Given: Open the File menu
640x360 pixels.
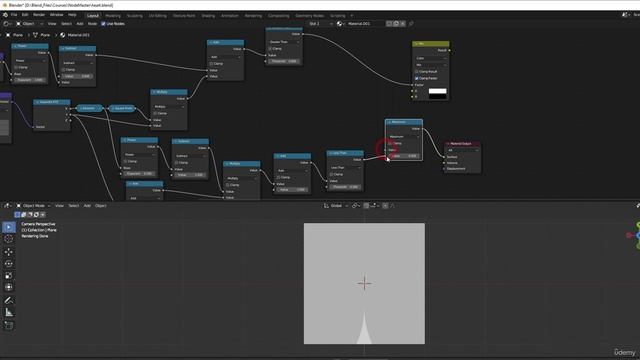Looking at the screenshot, I should click(x=14, y=15).
